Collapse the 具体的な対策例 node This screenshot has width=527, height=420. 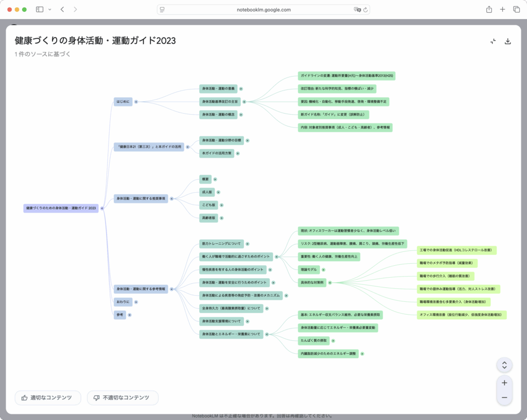(330, 282)
